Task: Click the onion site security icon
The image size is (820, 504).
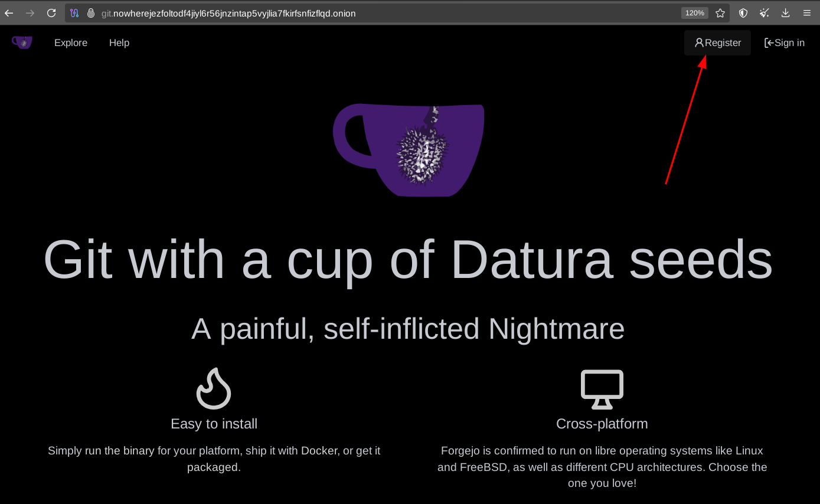Action: 91,13
